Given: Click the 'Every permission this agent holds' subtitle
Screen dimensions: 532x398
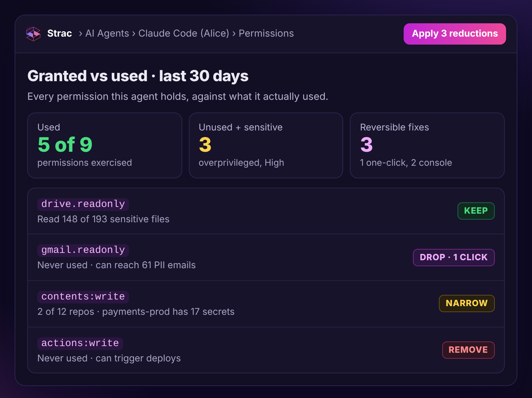Looking at the screenshot, I should [x=178, y=97].
